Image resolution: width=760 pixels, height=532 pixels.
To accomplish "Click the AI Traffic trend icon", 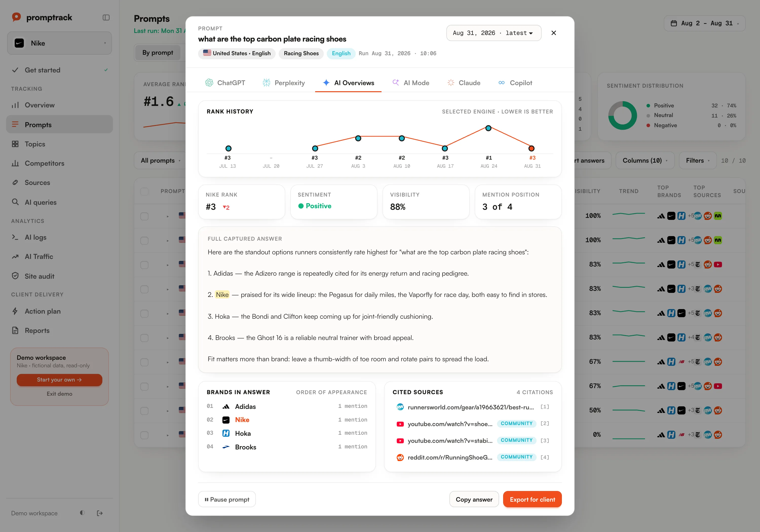I will (15, 257).
